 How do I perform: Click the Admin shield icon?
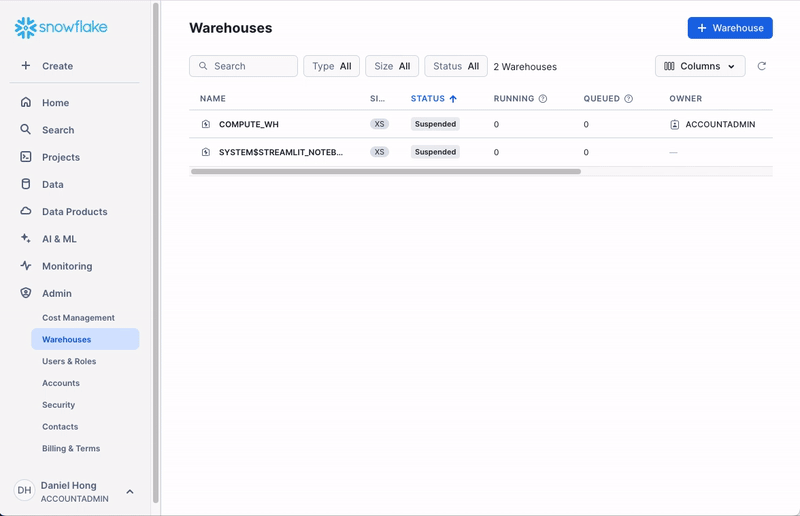[x=26, y=292]
